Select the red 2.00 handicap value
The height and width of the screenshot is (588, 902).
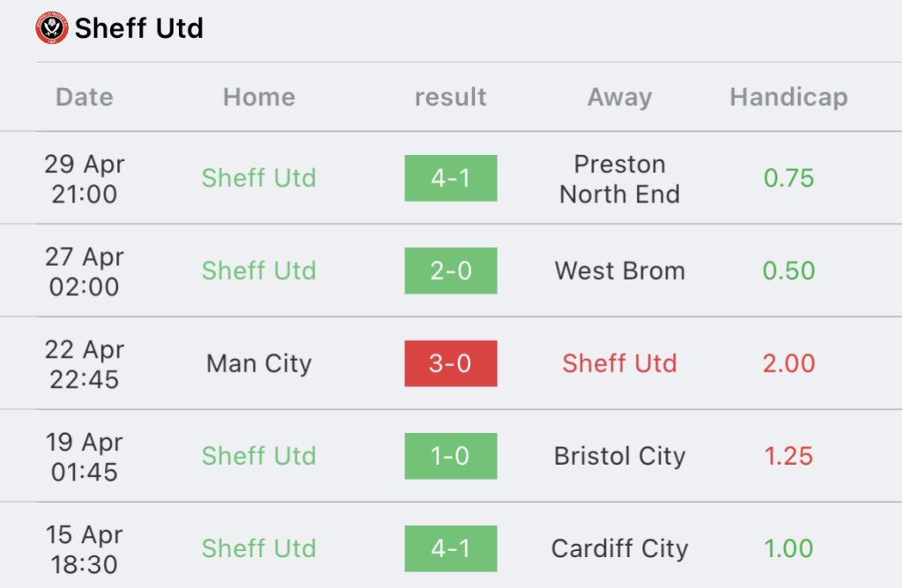click(x=788, y=364)
